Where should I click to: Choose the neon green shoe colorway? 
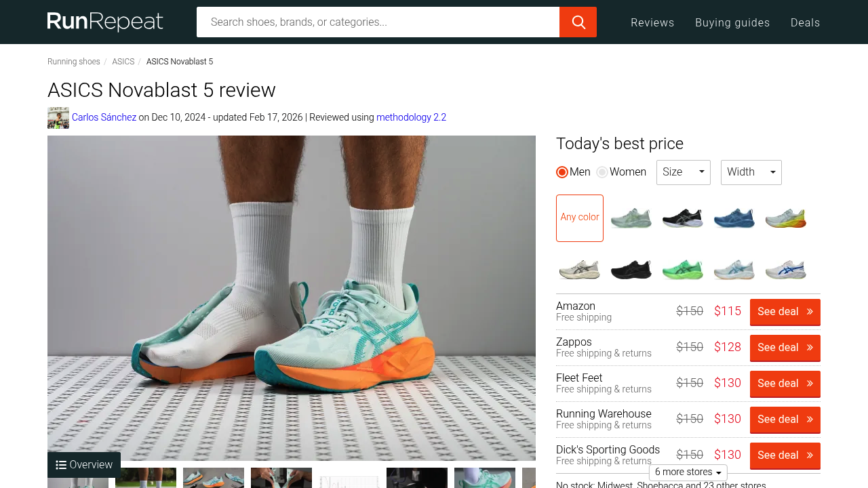(683, 270)
